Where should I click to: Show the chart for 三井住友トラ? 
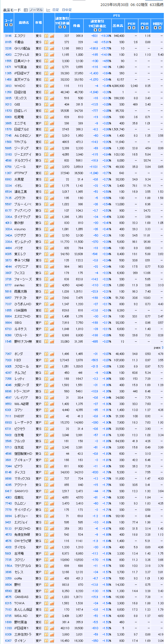click(52, 634)
